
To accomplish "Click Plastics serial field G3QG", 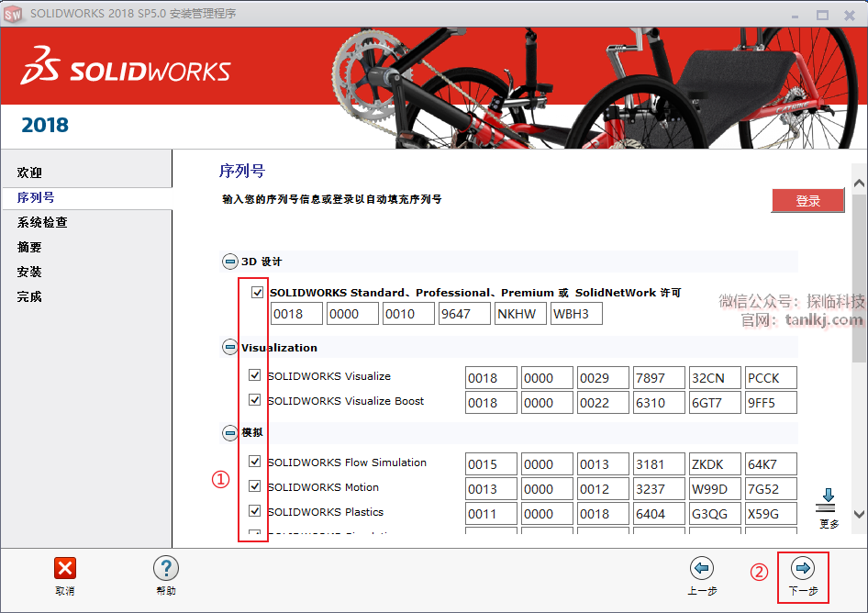I will click(715, 514).
